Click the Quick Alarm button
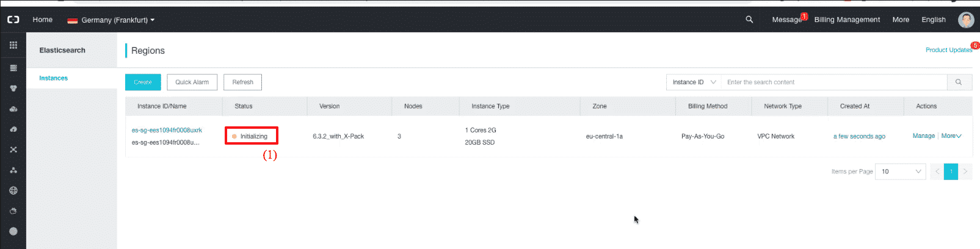The height and width of the screenshot is (249, 980). point(192,82)
